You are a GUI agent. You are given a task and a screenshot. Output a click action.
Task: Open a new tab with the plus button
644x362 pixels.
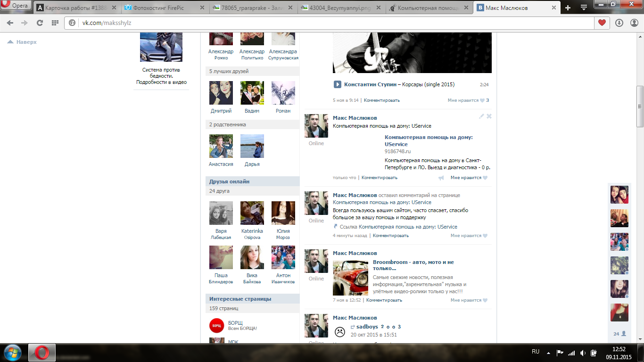568,8
